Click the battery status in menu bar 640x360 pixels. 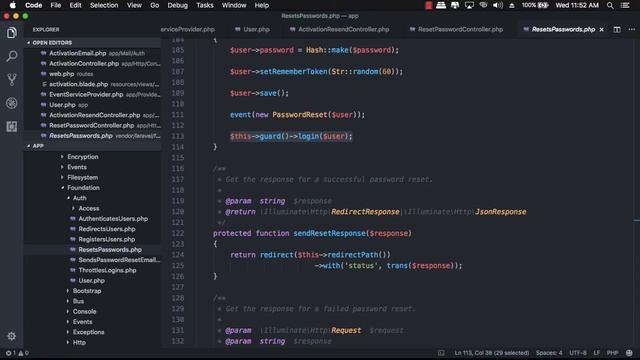point(535,5)
